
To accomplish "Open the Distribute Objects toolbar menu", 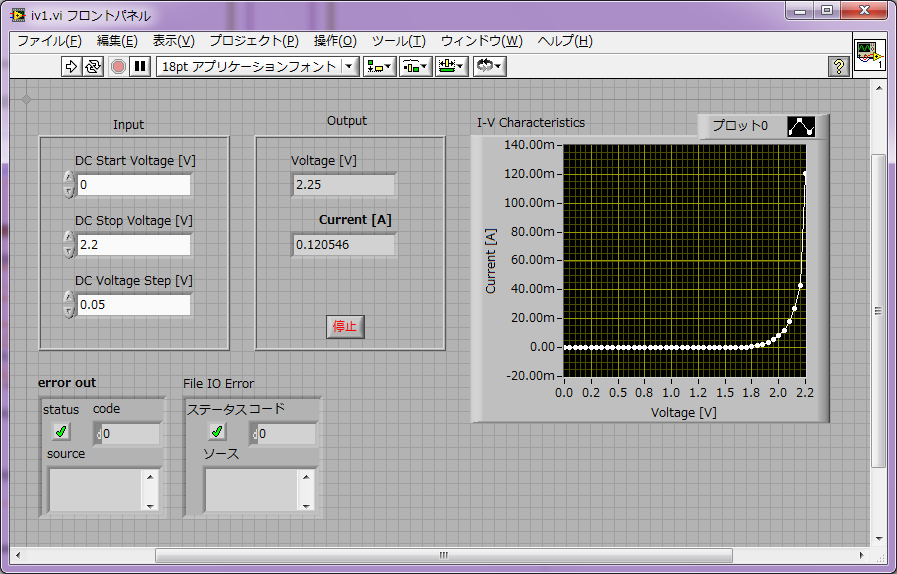I will [x=415, y=66].
